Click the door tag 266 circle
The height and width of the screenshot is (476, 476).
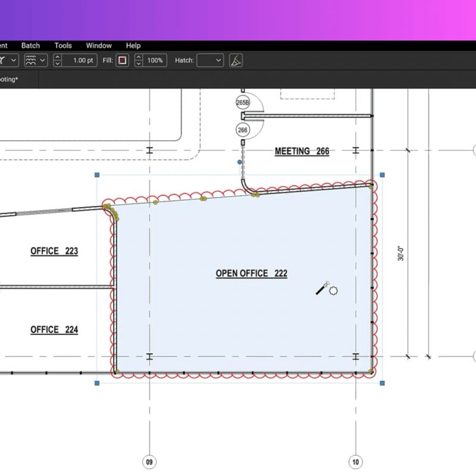point(243,130)
